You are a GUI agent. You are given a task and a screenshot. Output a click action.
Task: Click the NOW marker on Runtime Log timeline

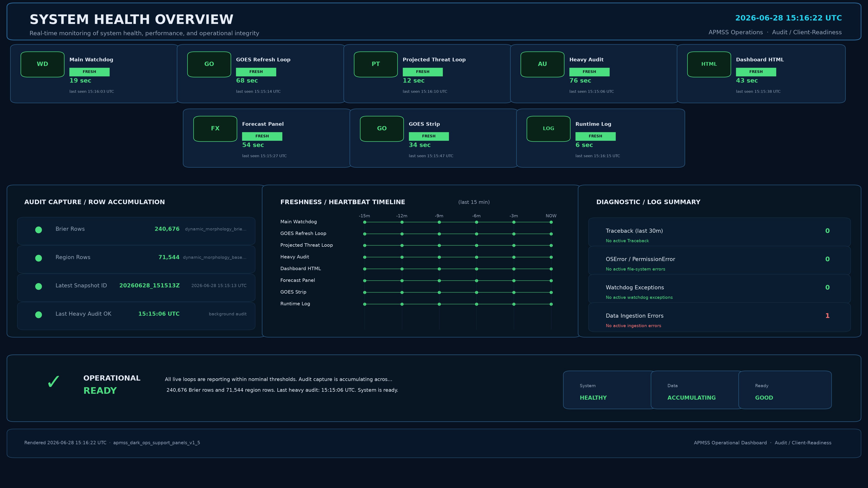click(x=551, y=304)
